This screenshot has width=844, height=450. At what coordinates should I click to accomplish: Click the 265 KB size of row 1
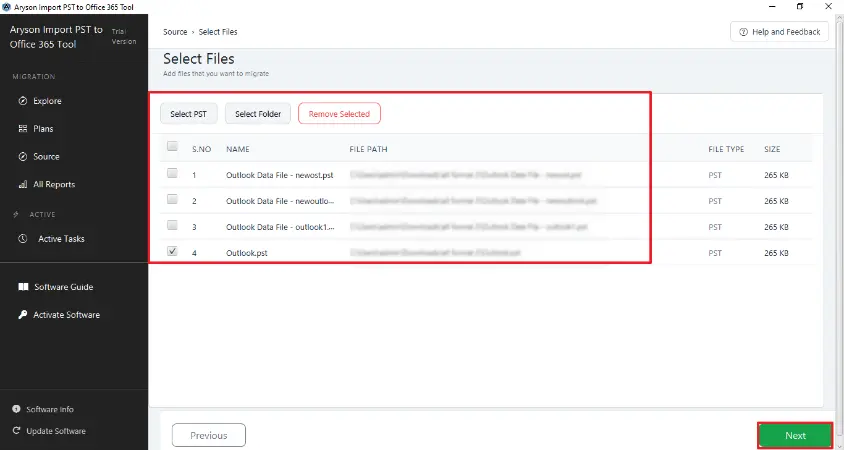pos(776,175)
